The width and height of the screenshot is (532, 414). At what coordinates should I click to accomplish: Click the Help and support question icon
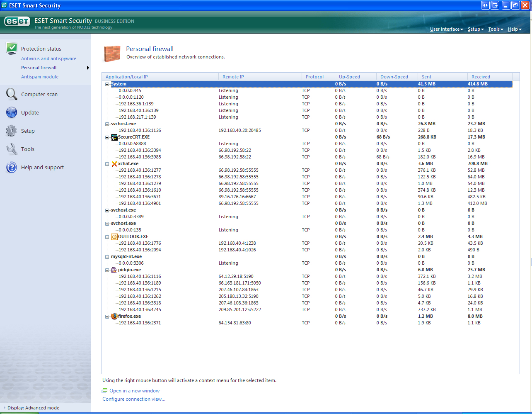coord(12,167)
